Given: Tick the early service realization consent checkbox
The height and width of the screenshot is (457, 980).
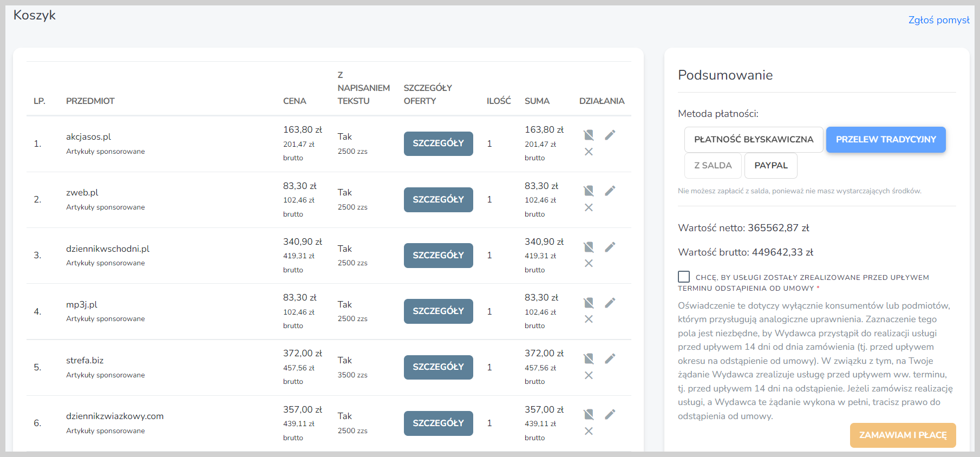Looking at the screenshot, I should (x=684, y=277).
